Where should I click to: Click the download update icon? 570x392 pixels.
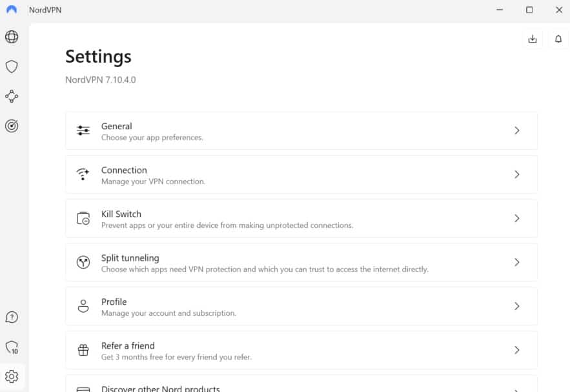[533, 39]
